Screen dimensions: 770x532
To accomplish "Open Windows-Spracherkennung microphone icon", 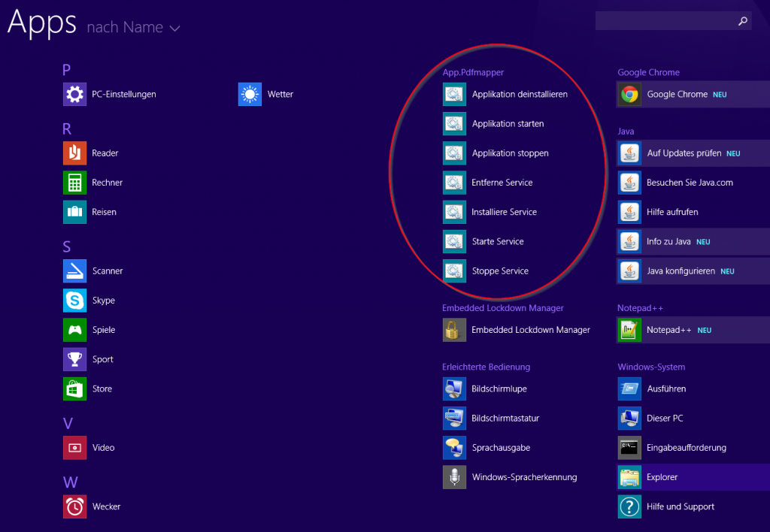I will 454,477.
